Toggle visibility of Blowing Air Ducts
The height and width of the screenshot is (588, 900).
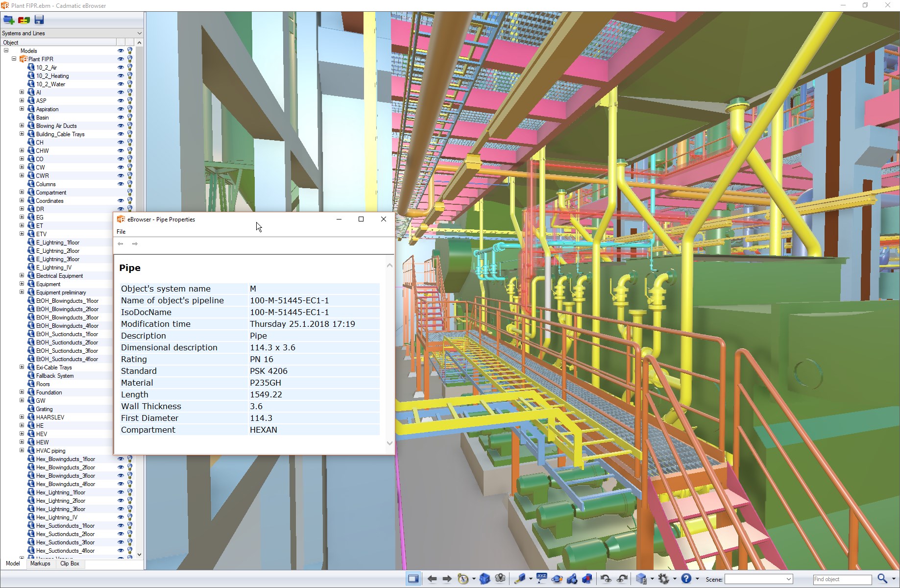[x=121, y=125]
